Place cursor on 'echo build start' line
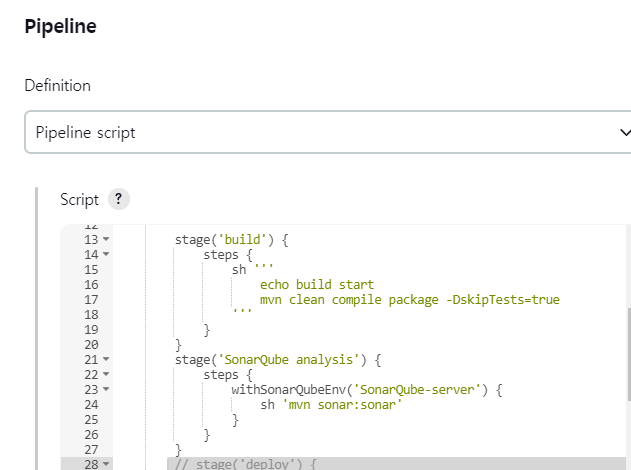This screenshot has width=631, height=470. tap(317, 285)
